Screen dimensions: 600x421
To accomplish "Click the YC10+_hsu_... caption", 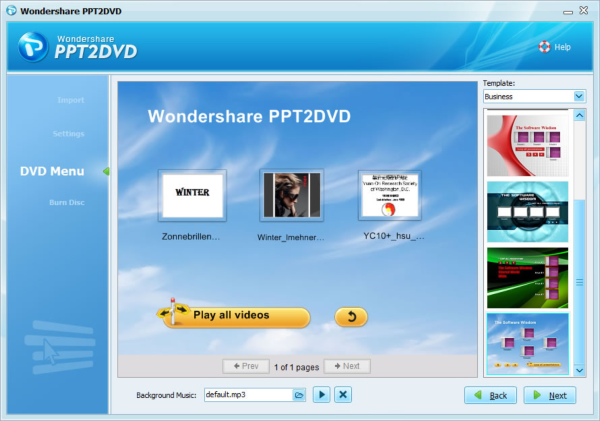I will tap(394, 236).
